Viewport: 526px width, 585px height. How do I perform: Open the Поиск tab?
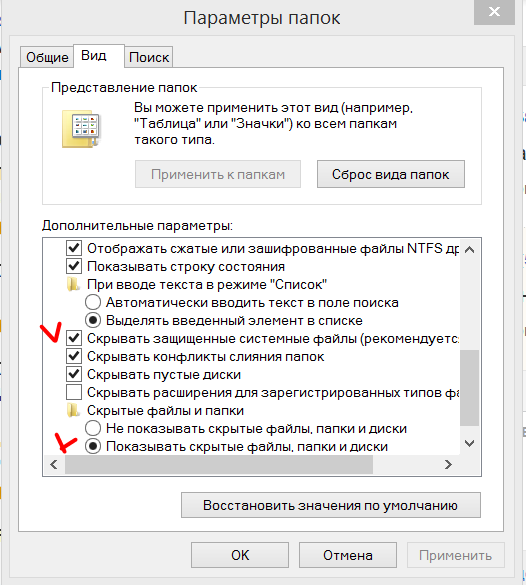click(x=149, y=57)
